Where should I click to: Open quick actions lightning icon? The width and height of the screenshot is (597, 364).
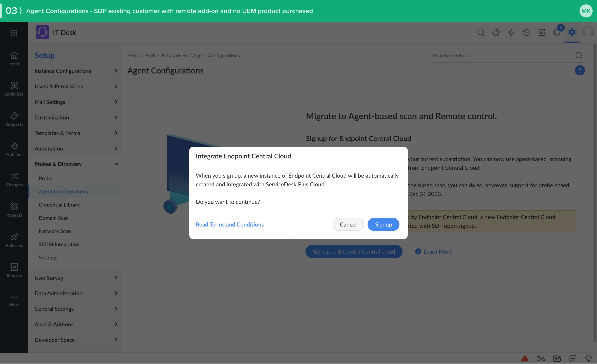click(511, 33)
